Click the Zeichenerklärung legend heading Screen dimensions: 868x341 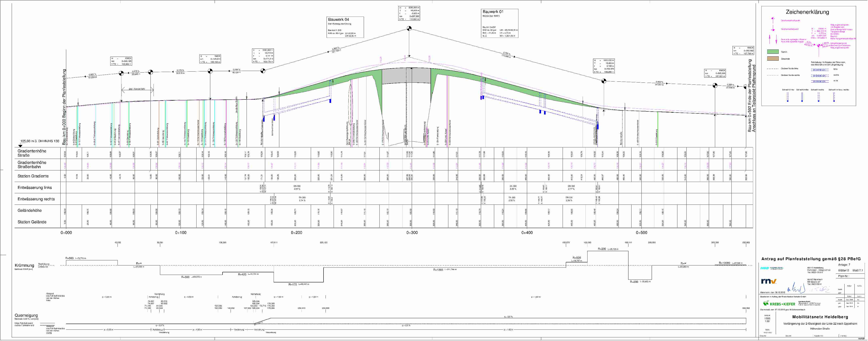pos(807,12)
